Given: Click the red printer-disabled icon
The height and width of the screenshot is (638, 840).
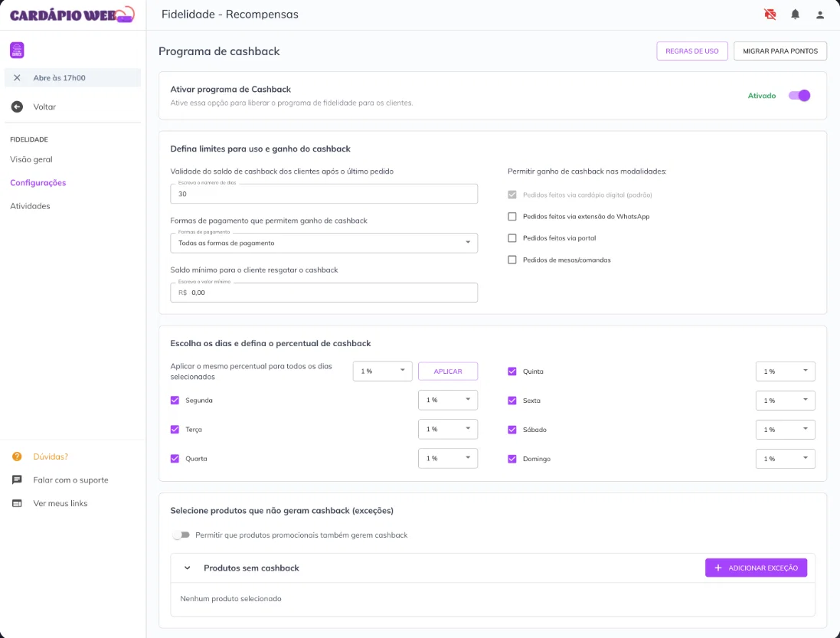Looking at the screenshot, I should click(x=770, y=15).
